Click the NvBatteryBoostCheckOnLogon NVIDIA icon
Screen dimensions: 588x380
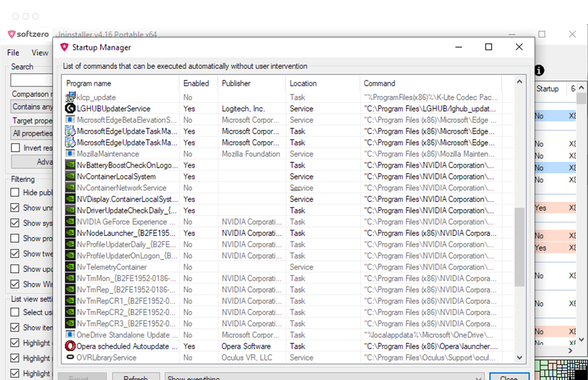[x=70, y=165]
